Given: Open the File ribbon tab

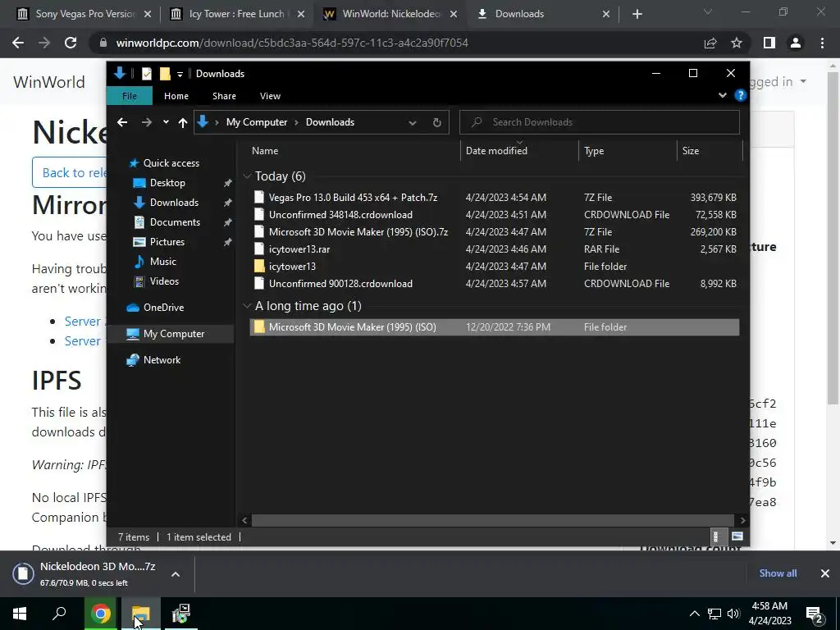Looking at the screenshot, I should [x=130, y=96].
